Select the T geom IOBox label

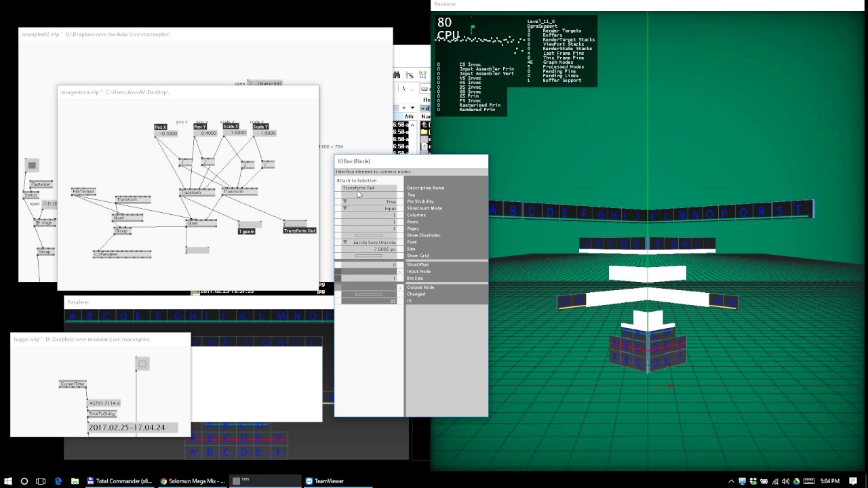246,231
